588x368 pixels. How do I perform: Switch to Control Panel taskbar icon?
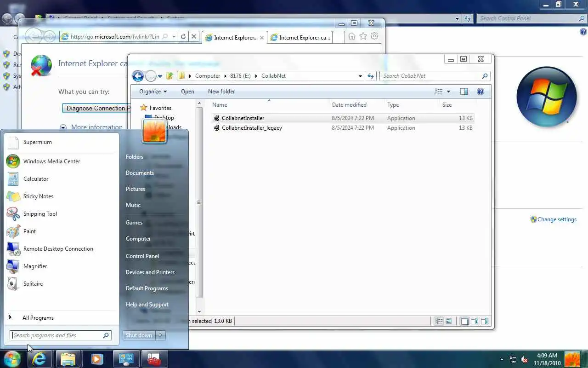pos(125,359)
